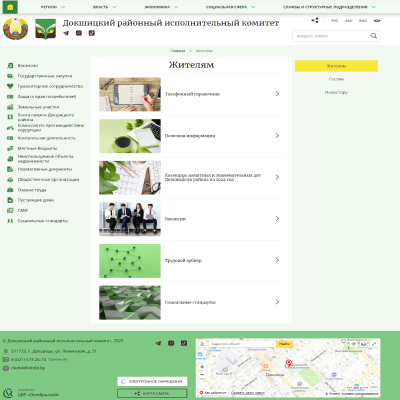Expand the ВЛАСТЬ dropdown menu

click(104, 7)
